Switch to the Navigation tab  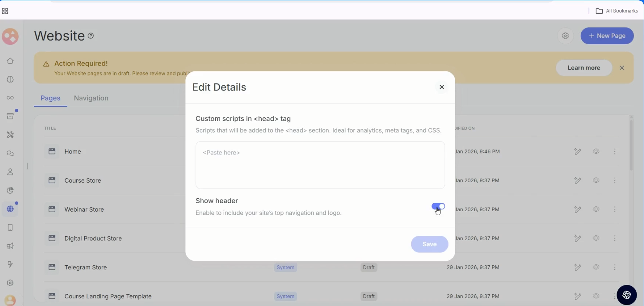(x=91, y=98)
